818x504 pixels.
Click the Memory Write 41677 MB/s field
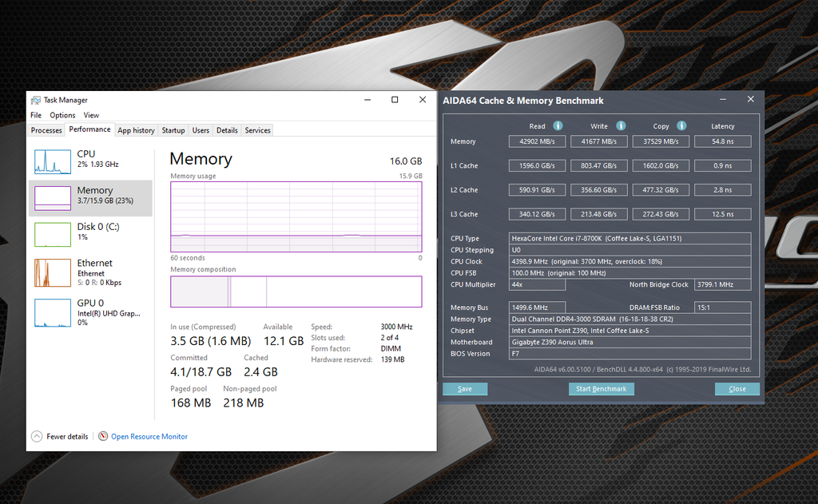(599, 141)
